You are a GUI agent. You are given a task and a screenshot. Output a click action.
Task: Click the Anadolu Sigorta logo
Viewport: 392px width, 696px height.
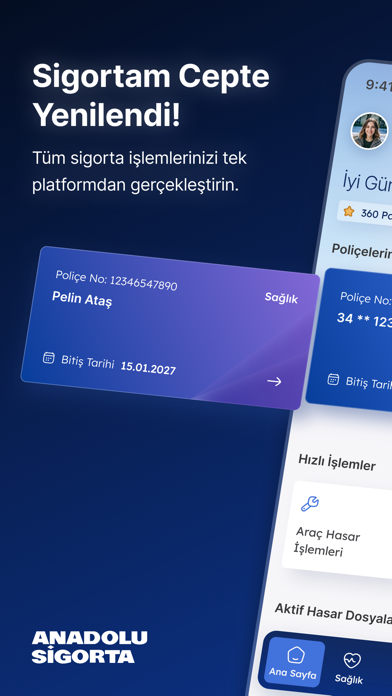point(89,647)
